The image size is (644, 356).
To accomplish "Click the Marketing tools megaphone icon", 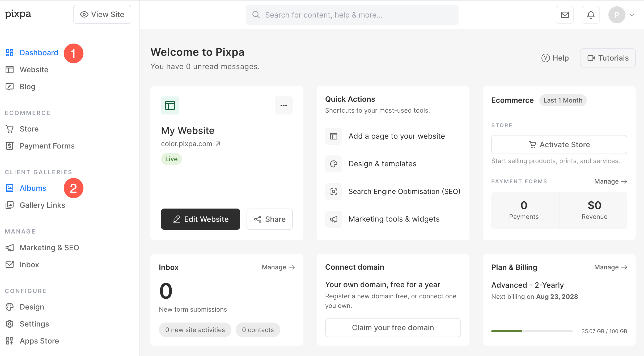I will [x=334, y=219].
